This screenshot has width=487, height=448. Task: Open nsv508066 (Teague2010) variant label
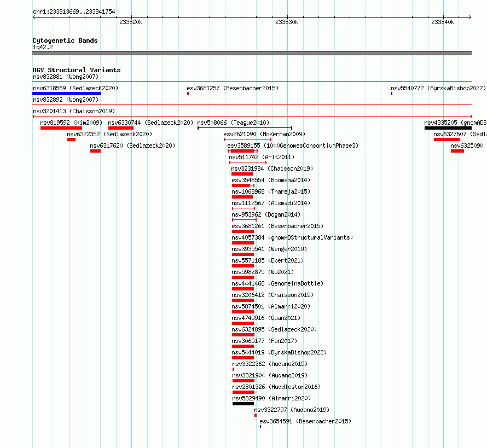coord(233,123)
